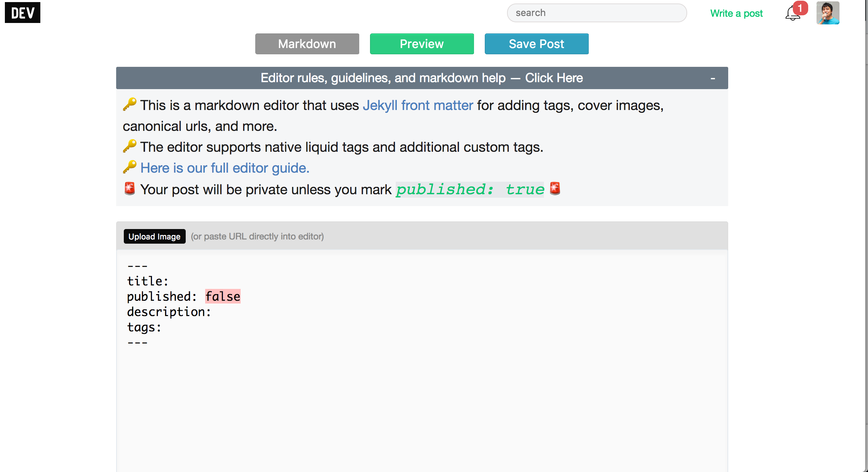Click the highlighted false value in editor
Screen dimensions: 868x472
click(x=223, y=297)
